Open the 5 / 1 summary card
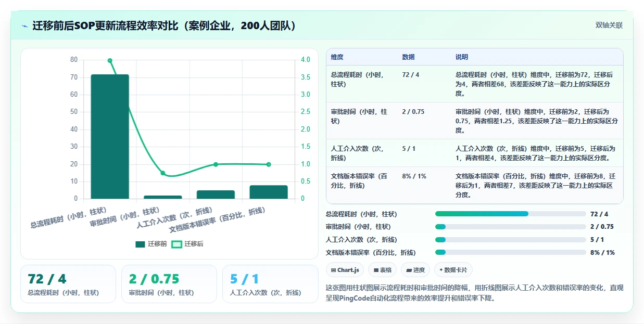This screenshot has width=644, height=324. point(270,284)
